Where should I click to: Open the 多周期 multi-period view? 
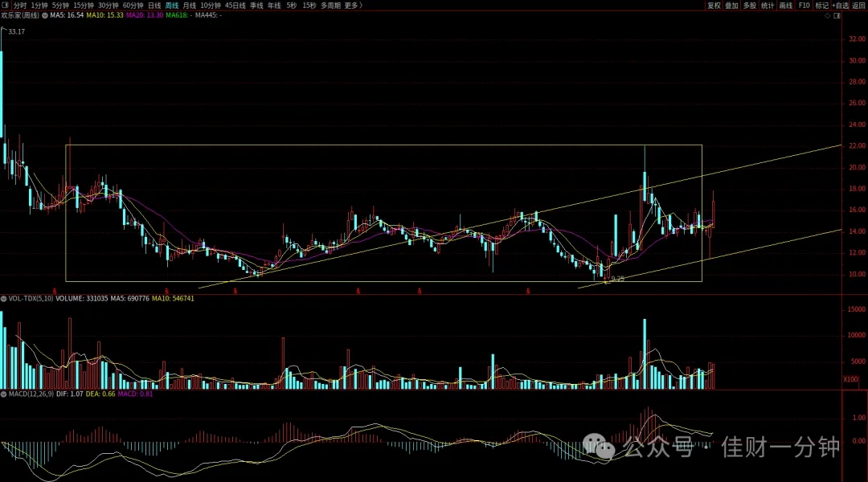point(331,6)
